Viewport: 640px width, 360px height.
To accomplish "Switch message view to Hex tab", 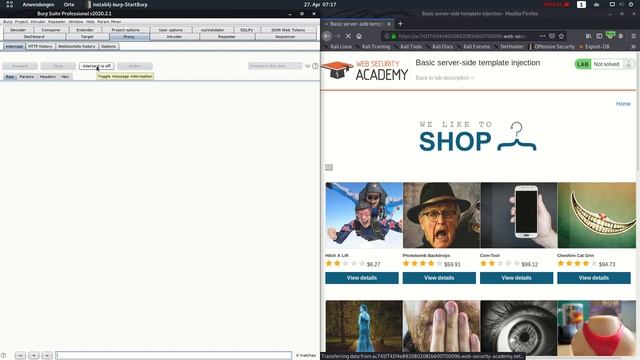I will (x=65, y=77).
